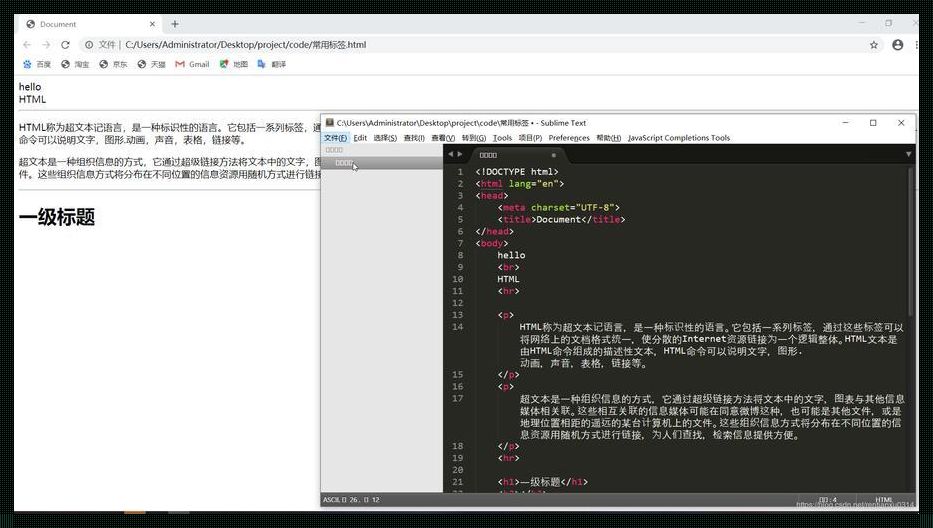Click the HTML text under hello in browser
This screenshot has height=528, width=933.
[x=32, y=99]
